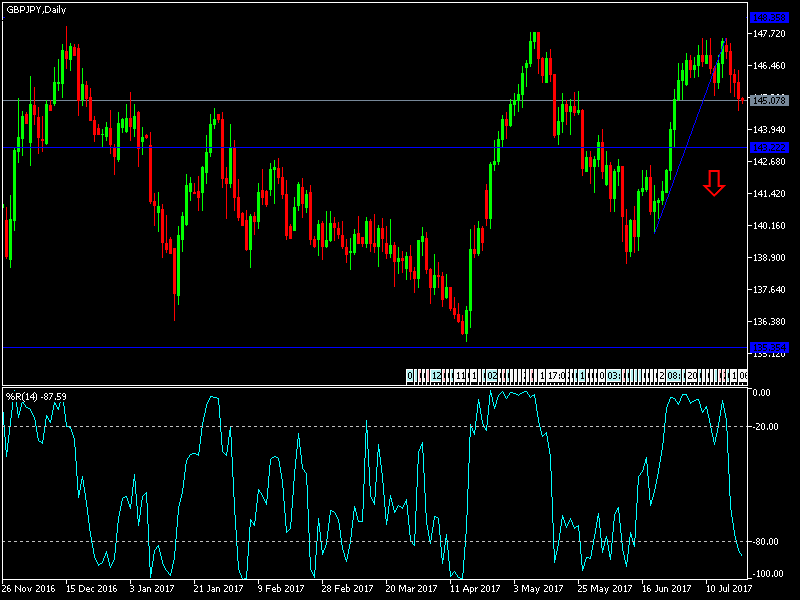Click the 3 Jan 2017 date label
The height and width of the screenshot is (600, 800).
pyautogui.click(x=153, y=589)
